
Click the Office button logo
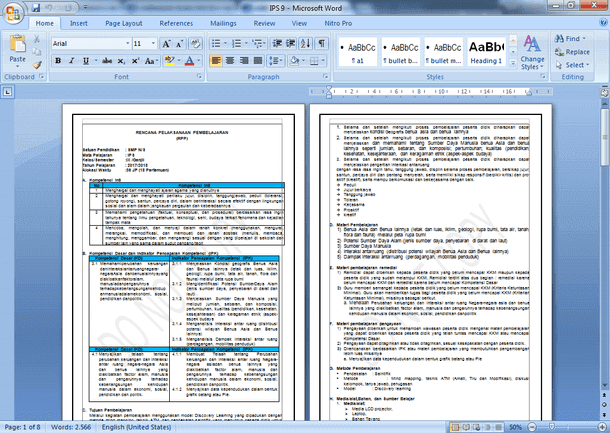13,12
